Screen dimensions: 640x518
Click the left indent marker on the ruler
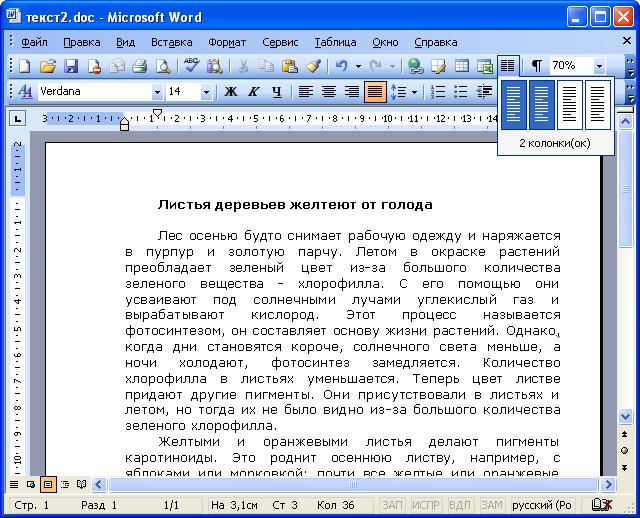124,124
